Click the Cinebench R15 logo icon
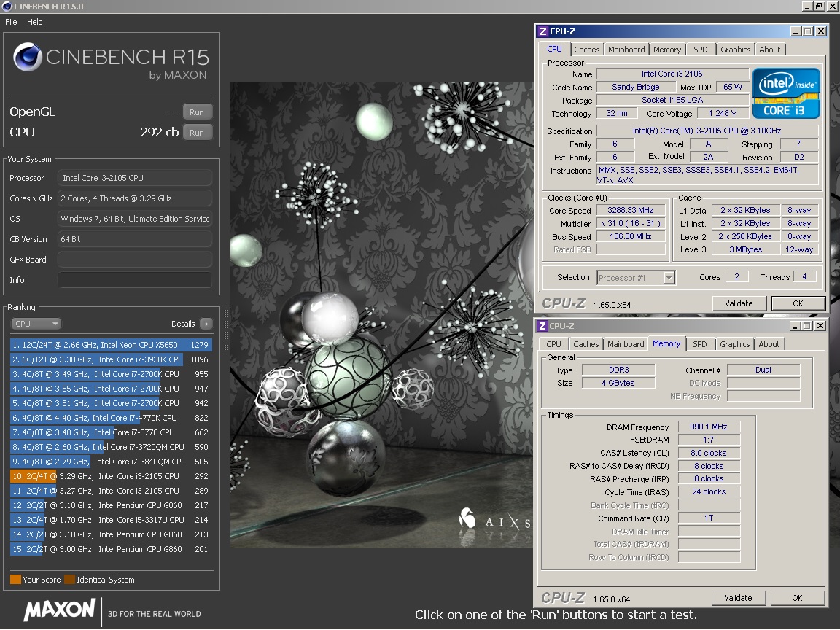 point(27,57)
